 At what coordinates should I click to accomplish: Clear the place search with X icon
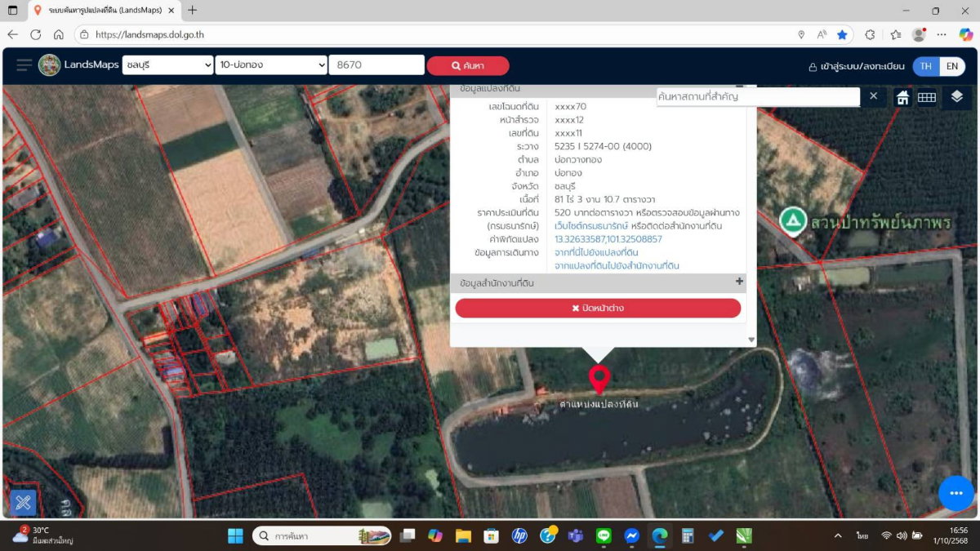(x=873, y=96)
